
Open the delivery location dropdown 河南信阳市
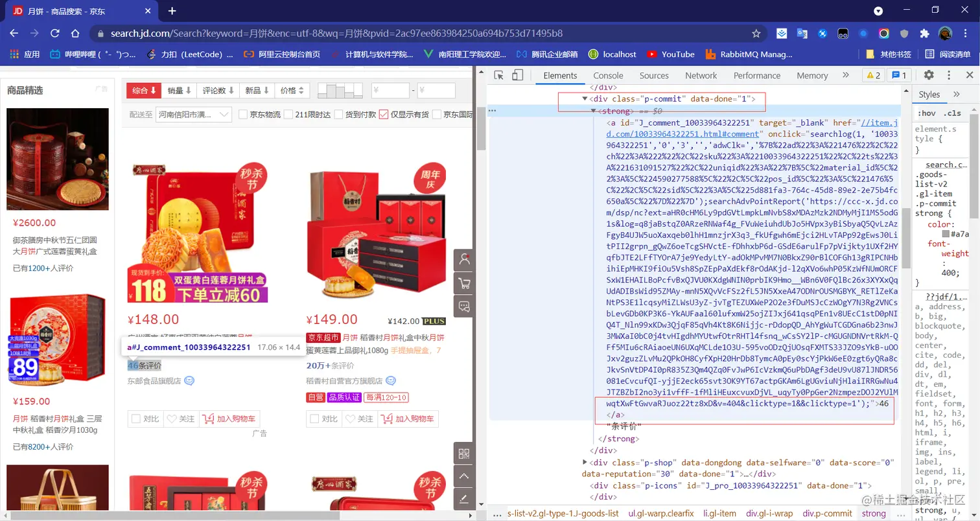point(194,115)
